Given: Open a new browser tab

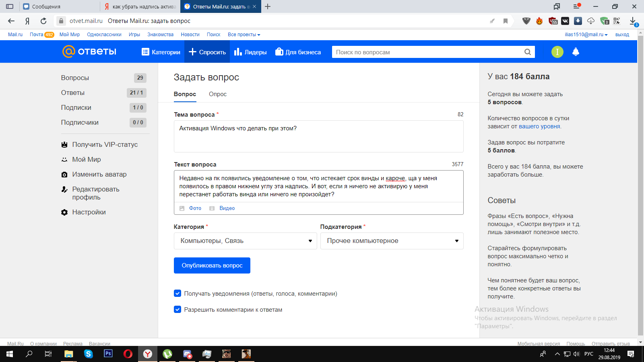Looking at the screenshot, I should pyautogui.click(x=268, y=6).
